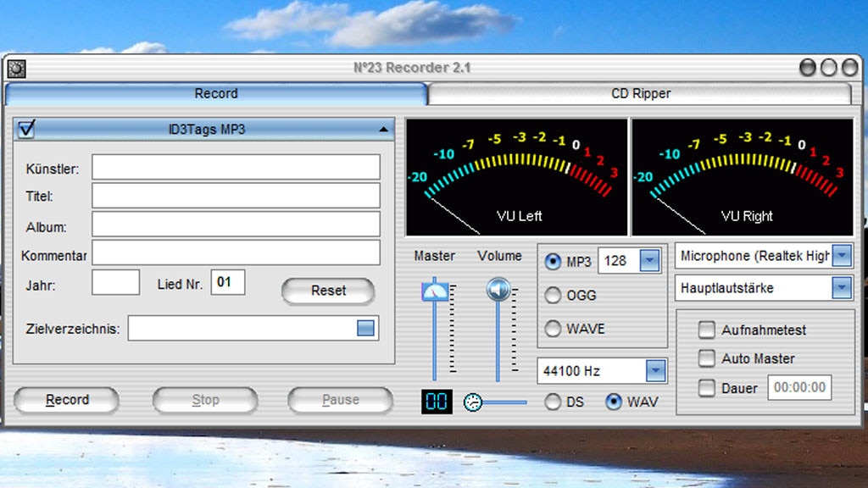Click the Reset button
Viewport: 868px width, 488px height.
pyautogui.click(x=328, y=291)
